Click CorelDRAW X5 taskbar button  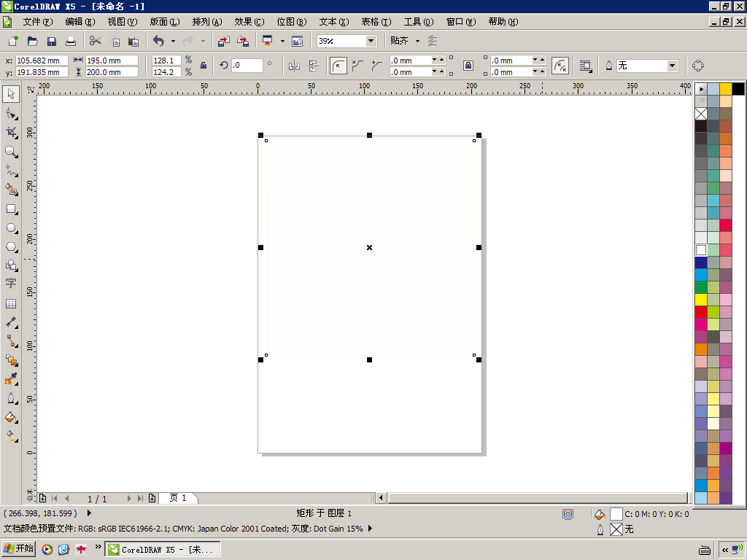[163, 550]
